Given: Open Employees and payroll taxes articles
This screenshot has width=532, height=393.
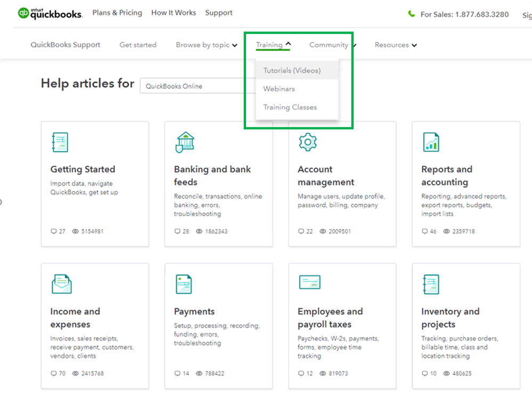Looking at the screenshot, I should [330, 318].
